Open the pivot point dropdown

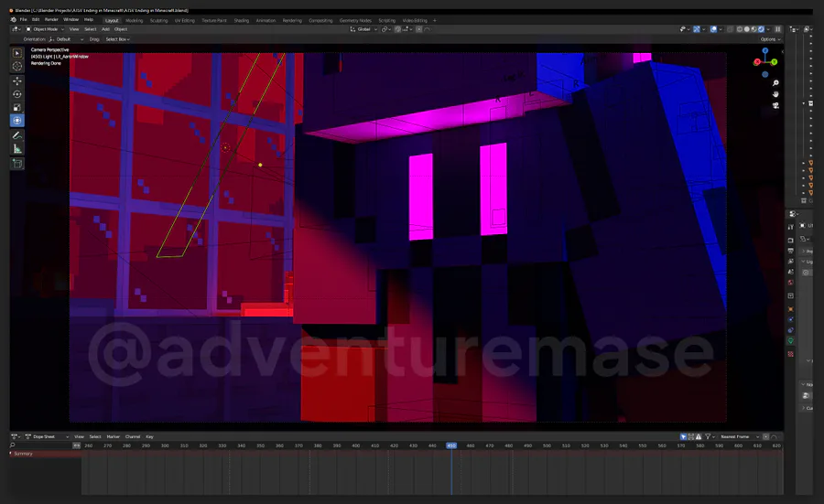tap(386, 29)
